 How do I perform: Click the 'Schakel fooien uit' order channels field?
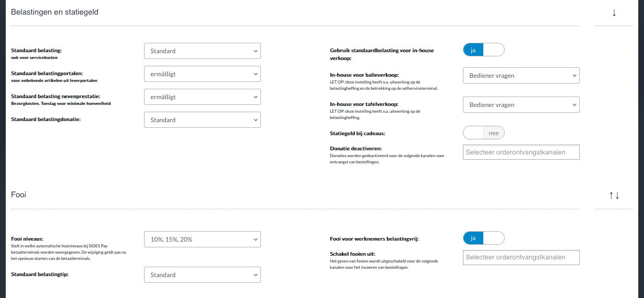tap(521, 257)
